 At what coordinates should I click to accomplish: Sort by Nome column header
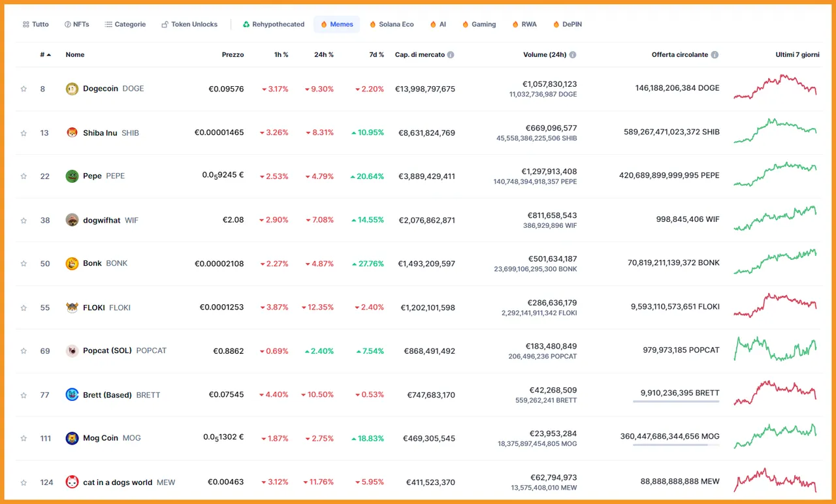click(x=75, y=55)
